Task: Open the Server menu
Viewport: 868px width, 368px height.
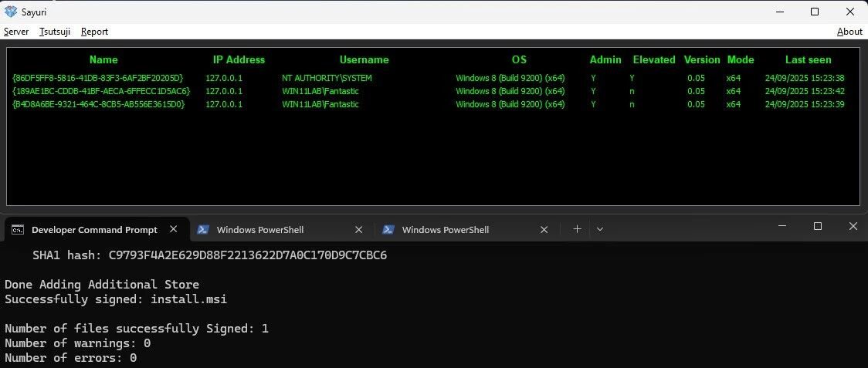Action: 16,32
